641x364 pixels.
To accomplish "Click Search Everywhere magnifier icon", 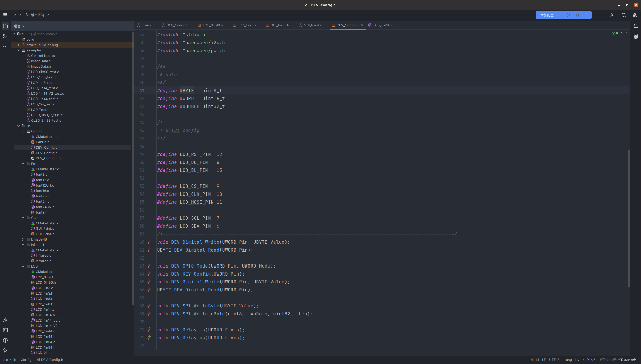I will [624, 15].
